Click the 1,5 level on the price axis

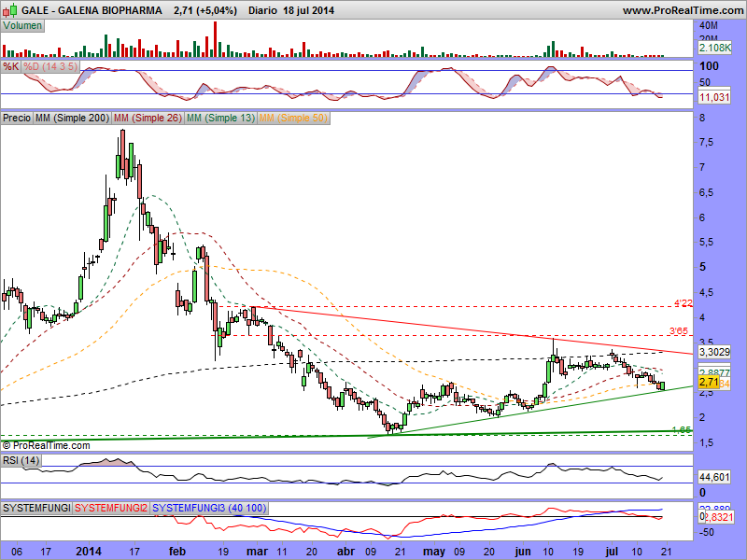point(706,442)
